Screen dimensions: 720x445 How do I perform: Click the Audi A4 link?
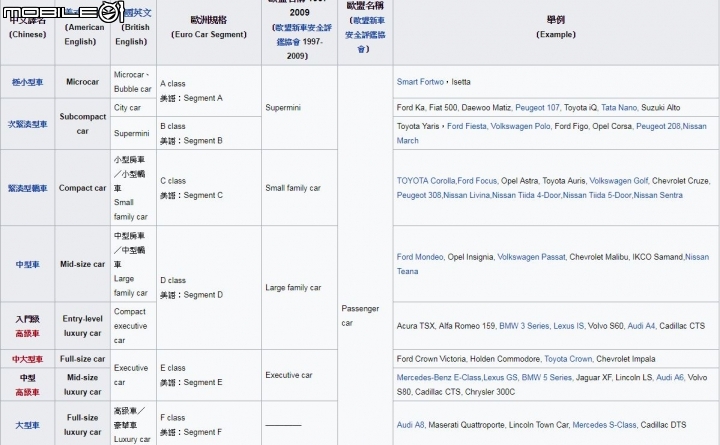pyautogui.click(x=641, y=326)
